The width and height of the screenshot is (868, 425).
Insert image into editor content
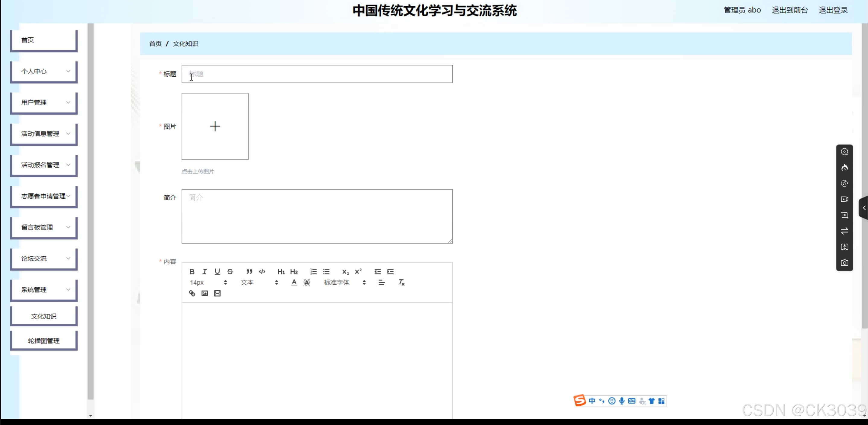coord(204,293)
